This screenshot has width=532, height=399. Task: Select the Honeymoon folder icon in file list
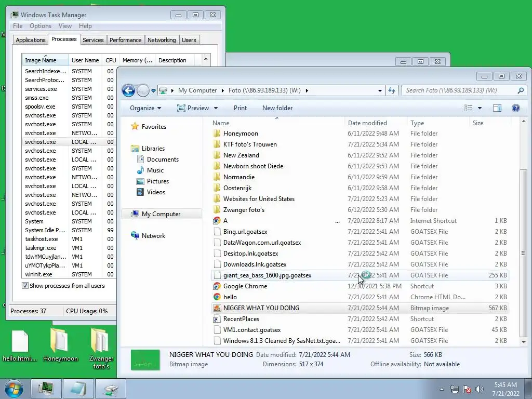pyautogui.click(x=217, y=134)
